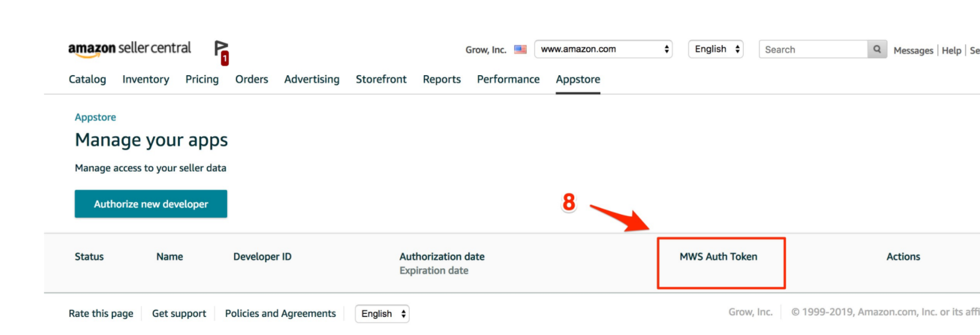Open the notifications flag icon
This screenshot has height=335, width=980.
tap(222, 52)
